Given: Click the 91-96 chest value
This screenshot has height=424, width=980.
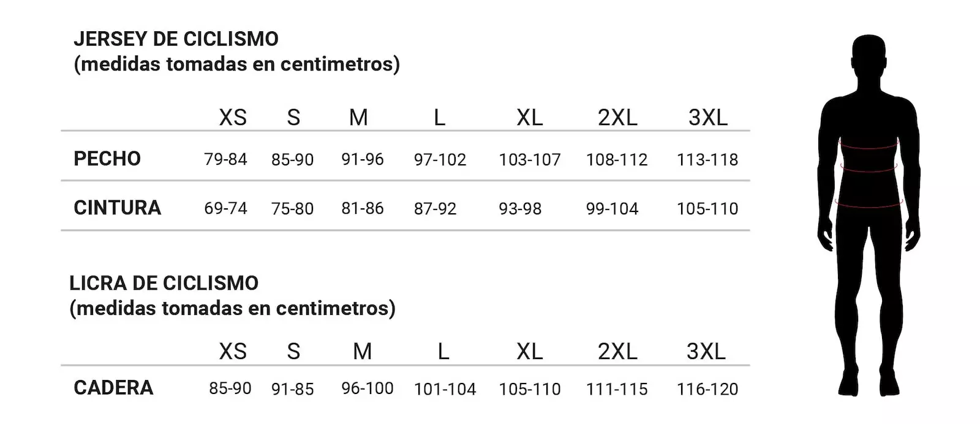Looking at the screenshot, I should pyautogui.click(x=363, y=159).
